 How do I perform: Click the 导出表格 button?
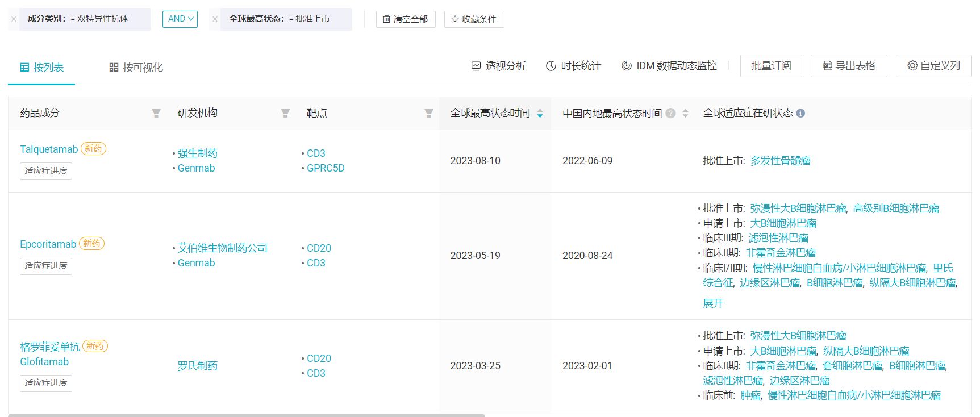click(x=848, y=66)
